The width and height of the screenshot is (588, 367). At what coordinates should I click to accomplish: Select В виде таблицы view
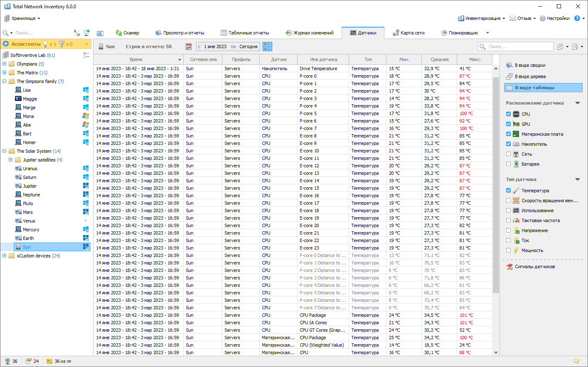pos(543,88)
